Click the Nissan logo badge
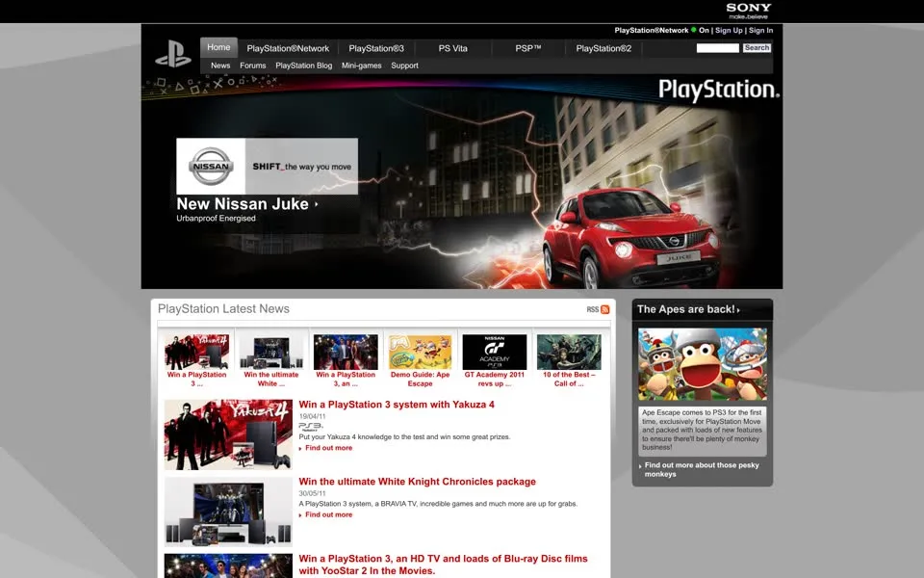Screen dimensions: 924x578 pyautogui.click(x=211, y=167)
